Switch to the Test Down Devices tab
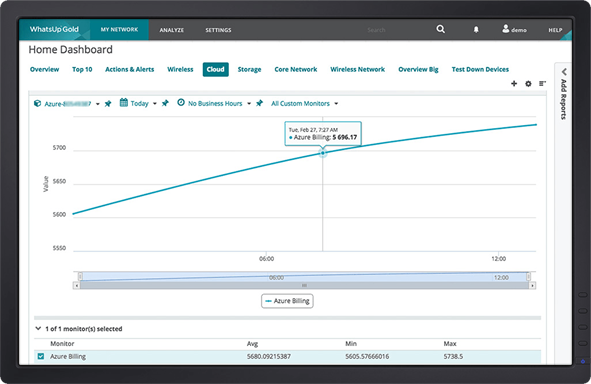 [480, 69]
